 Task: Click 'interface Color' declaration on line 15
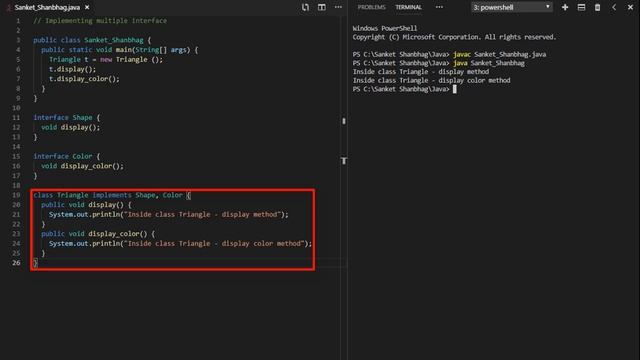point(63,156)
